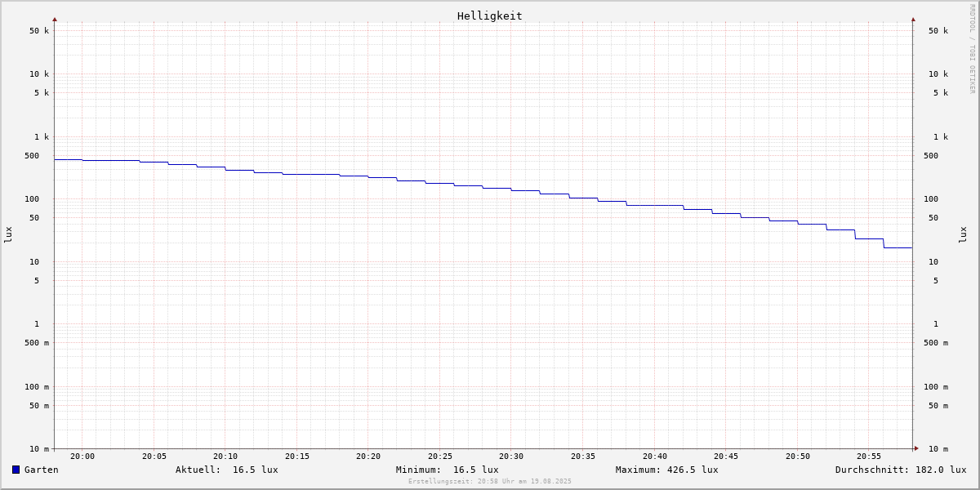Click the lux unit label on right axis
This screenshot has width=980, height=490.
[963, 234]
